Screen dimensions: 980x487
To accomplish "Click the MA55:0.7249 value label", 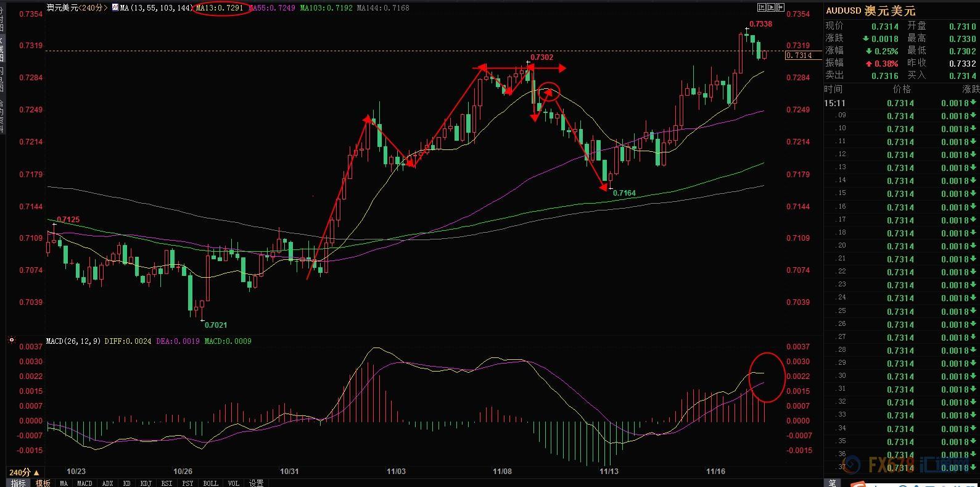I will point(271,8).
